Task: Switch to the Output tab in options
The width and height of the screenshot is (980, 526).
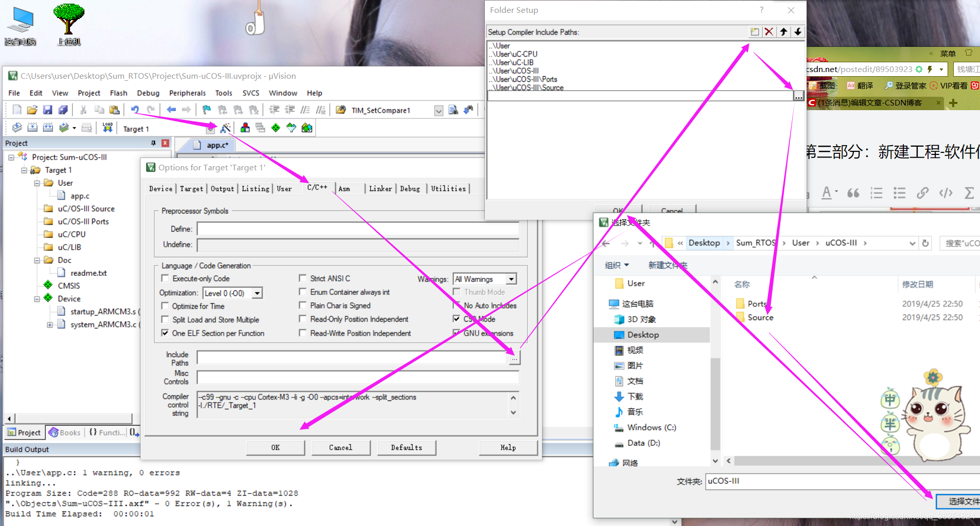Action: (222, 189)
